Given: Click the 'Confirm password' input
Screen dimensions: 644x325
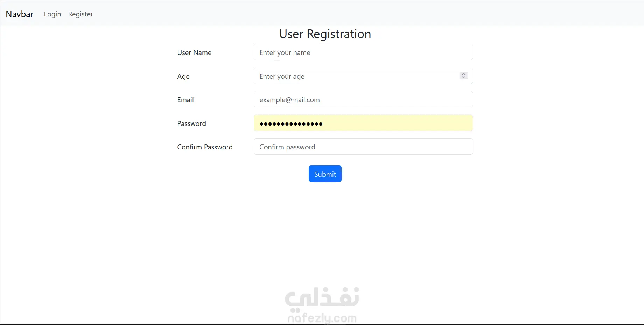Looking at the screenshot, I should pyautogui.click(x=363, y=147).
